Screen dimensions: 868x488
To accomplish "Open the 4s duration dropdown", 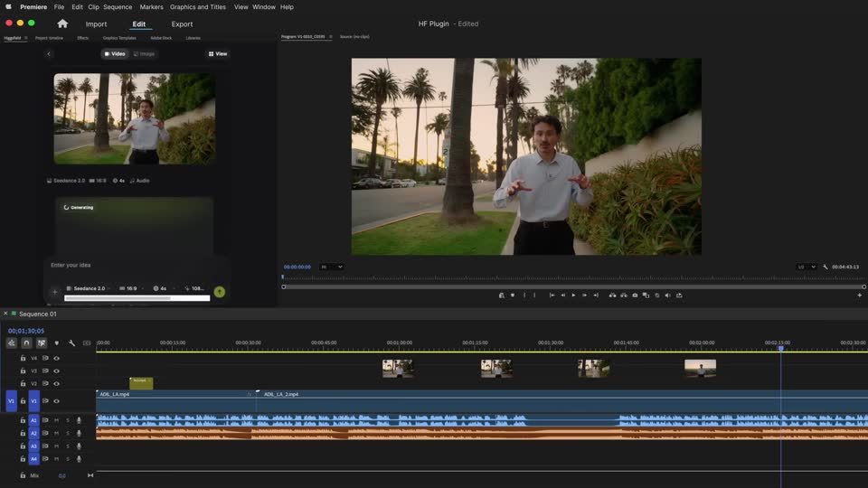I will (x=164, y=288).
